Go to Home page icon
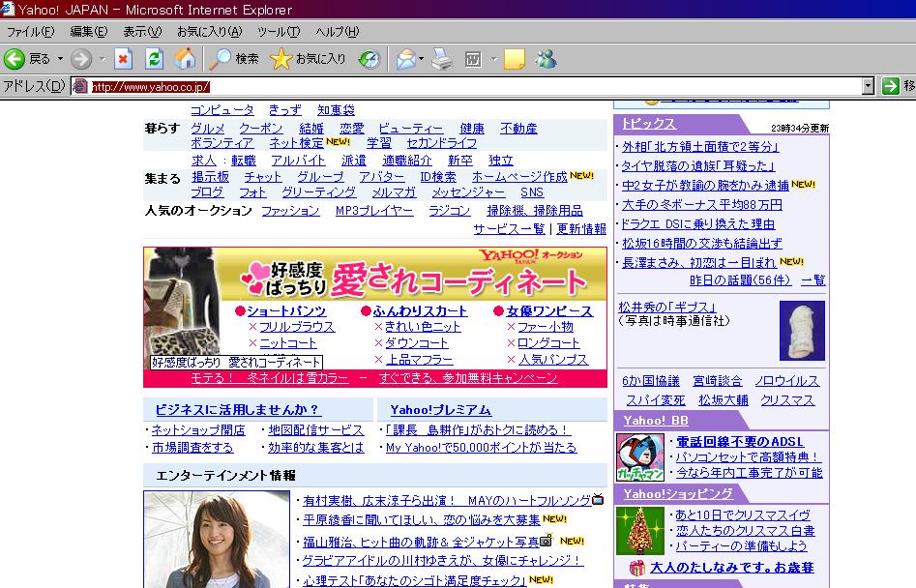 [185, 59]
